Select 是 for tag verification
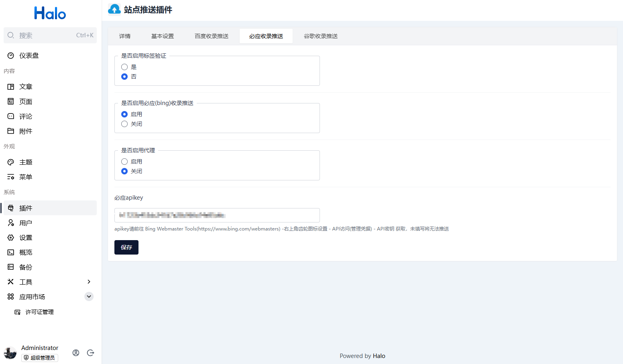 tap(124, 67)
